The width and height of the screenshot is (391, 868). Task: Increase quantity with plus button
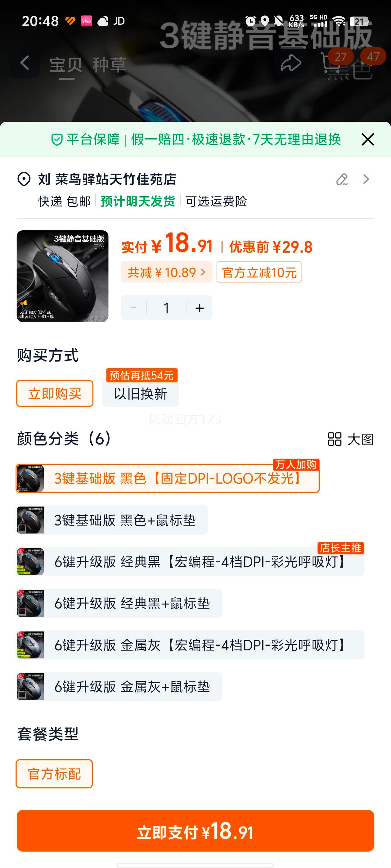point(200,308)
